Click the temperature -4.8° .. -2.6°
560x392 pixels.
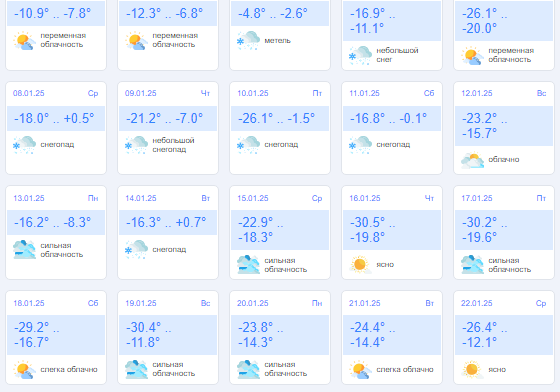point(272,14)
